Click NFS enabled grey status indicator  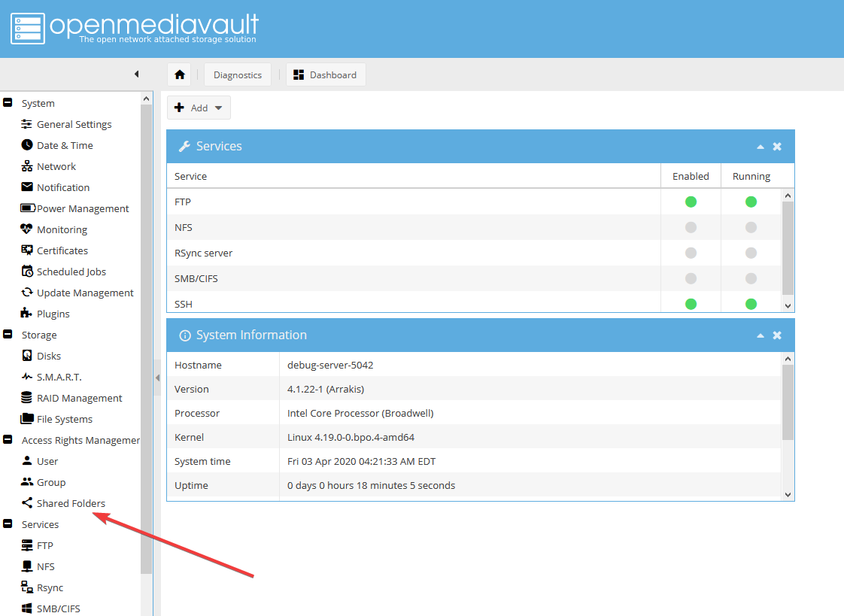[x=691, y=227]
